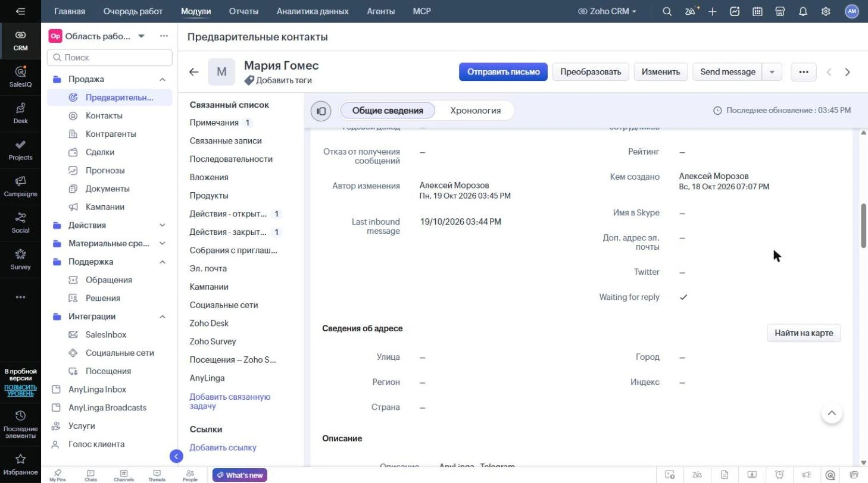Collapse sidebar with blue arrow button
This screenshot has height=483, width=868.
coord(176,456)
